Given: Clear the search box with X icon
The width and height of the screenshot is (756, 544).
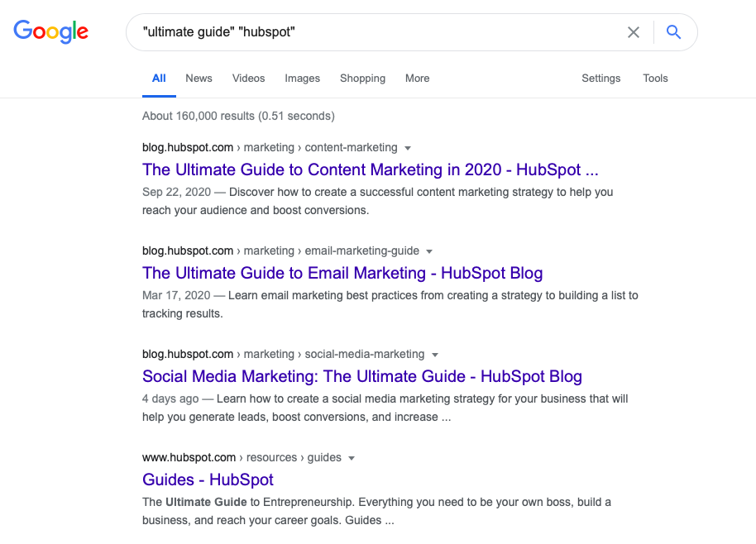Looking at the screenshot, I should pyautogui.click(x=634, y=32).
